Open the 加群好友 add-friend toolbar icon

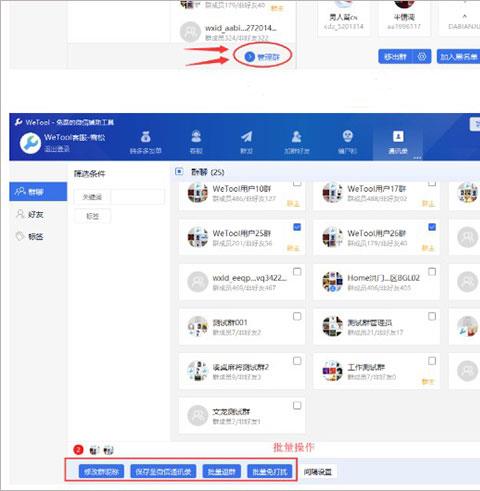(296, 137)
